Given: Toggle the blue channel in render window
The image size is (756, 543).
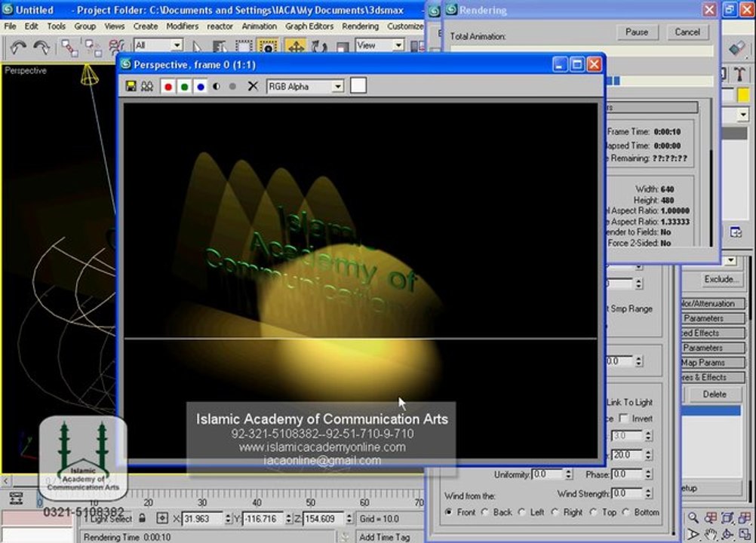Looking at the screenshot, I should [x=201, y=87].
